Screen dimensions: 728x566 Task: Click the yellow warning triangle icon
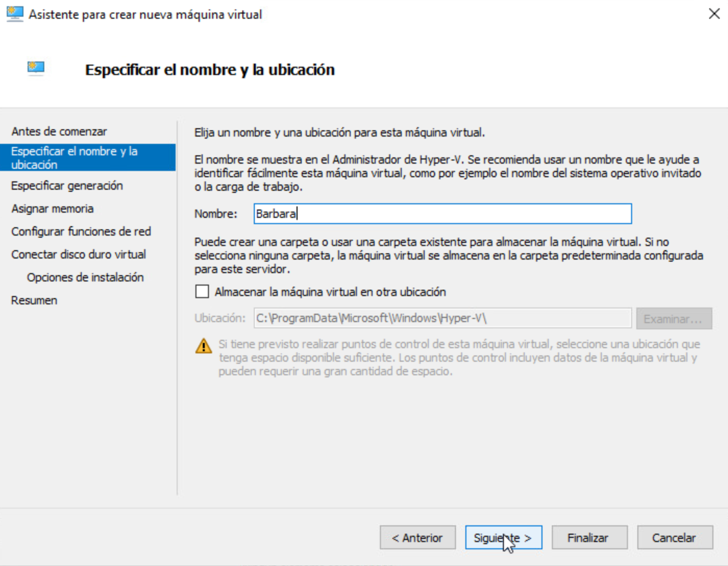point(203,346)
